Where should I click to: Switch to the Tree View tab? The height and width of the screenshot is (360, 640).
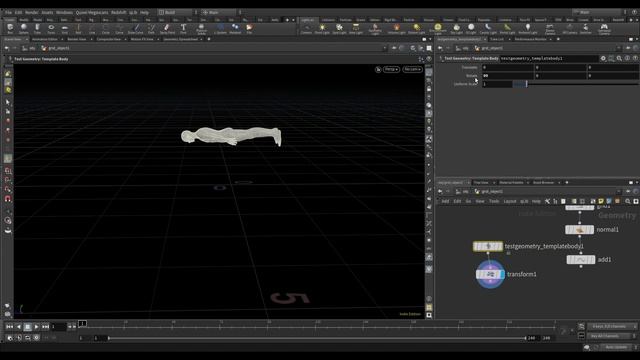pos(481,182)
